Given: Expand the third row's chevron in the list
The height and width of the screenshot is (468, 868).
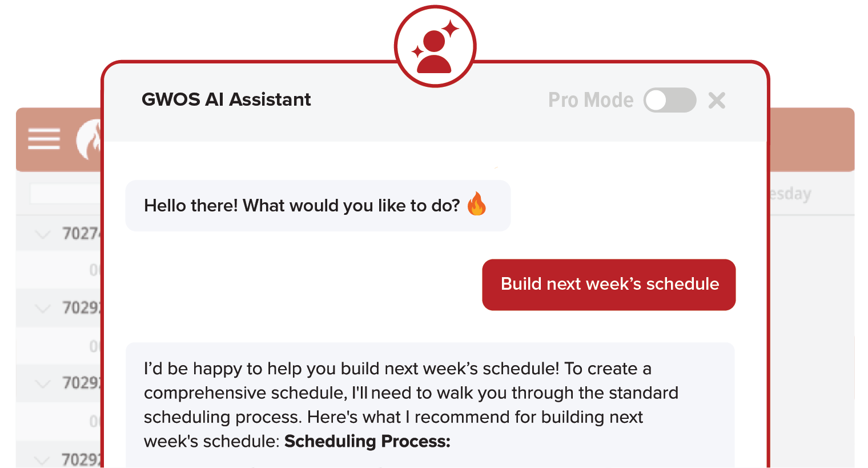Looking at the screenshot, I should 43,383.
